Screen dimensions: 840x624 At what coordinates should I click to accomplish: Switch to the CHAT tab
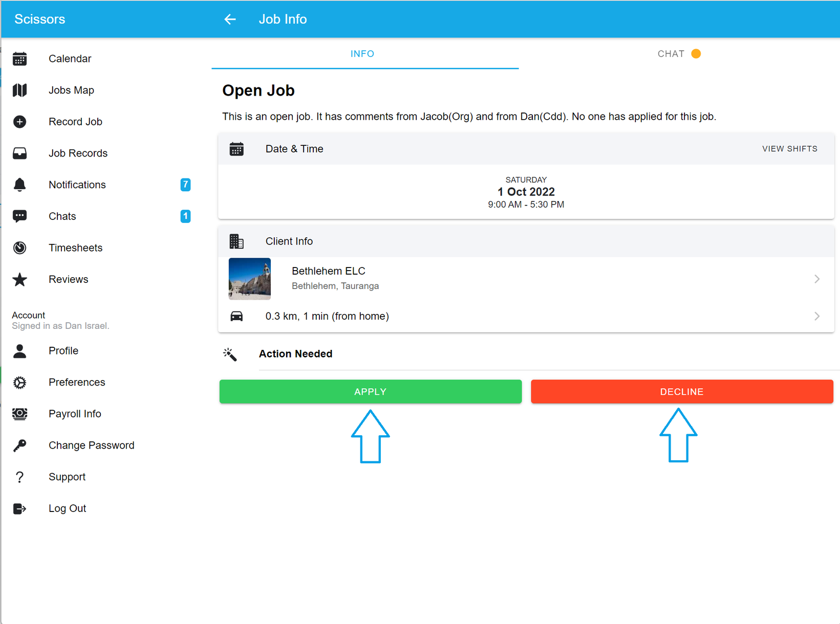(679, 54)
